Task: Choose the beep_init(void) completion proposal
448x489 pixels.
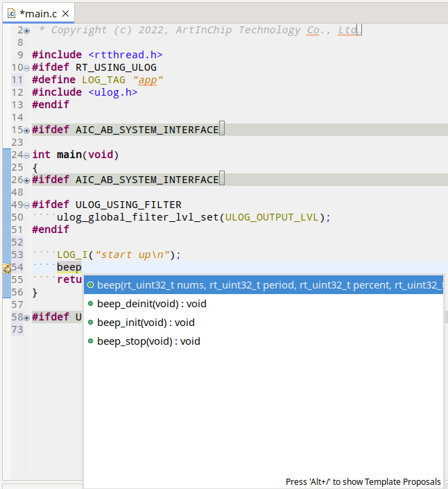Action: [x=264, y=323]
